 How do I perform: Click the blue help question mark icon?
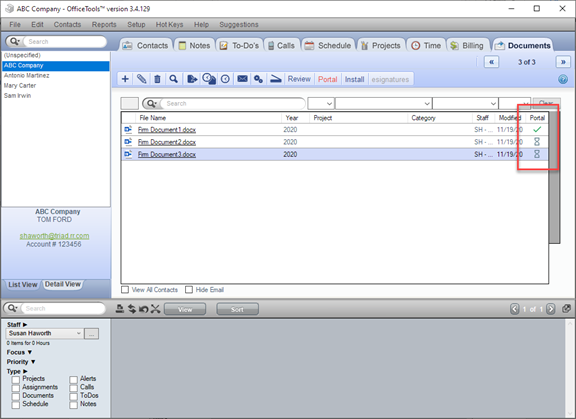click(563, 79)
